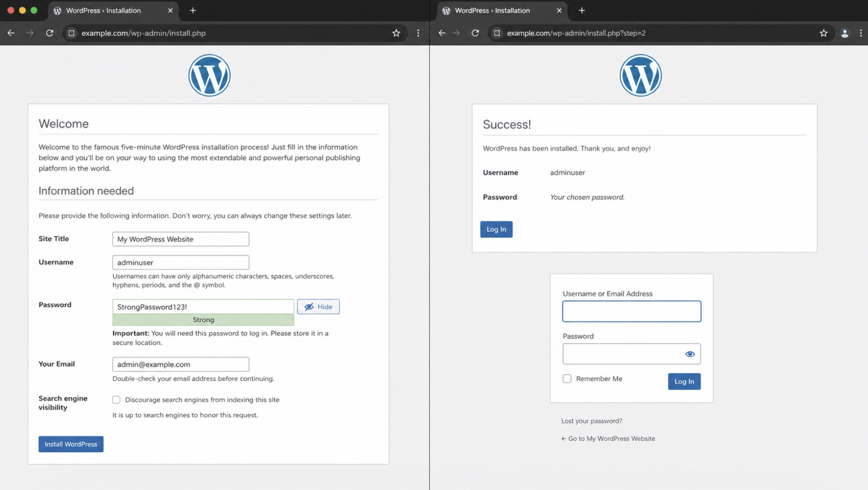Click WordPress logo on Welcome page
The height and width of the screenshot is (490, 868).
pyautogui.click(x=209, y=75)
